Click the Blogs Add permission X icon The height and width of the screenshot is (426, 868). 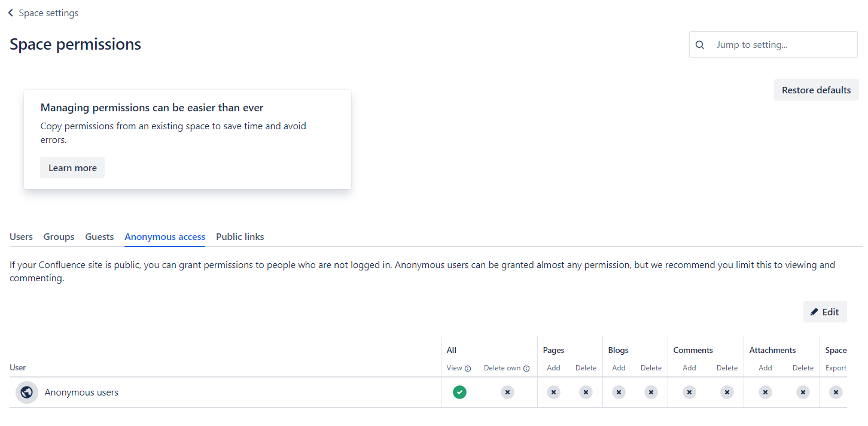[619, 392]
